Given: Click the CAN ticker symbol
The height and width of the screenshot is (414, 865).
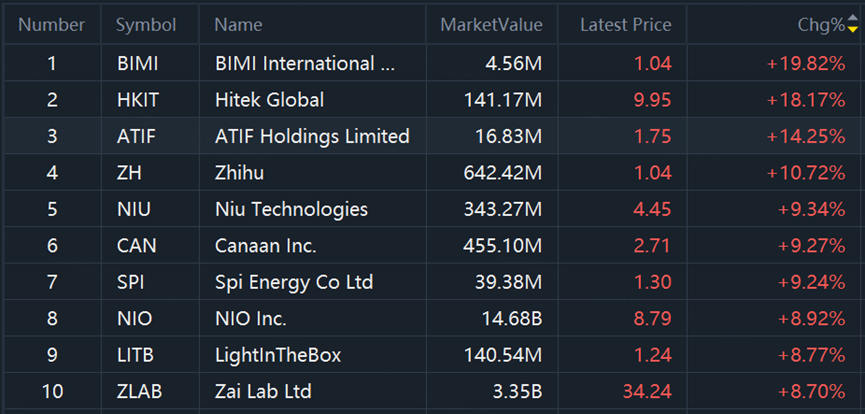Looking at the screenshot, I should click(135, 246).
